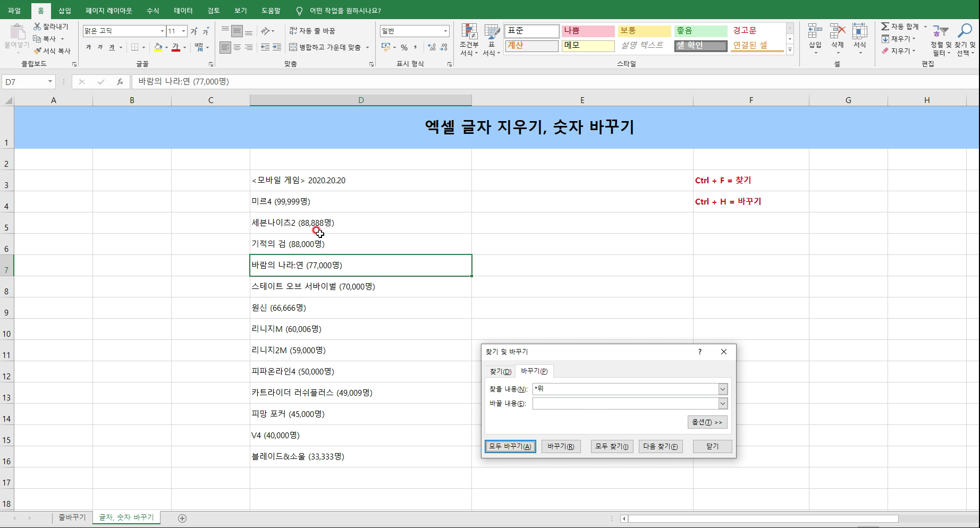980x528 pixels.
Task: Apply comma style number format
Action: [x=416, y=47]
